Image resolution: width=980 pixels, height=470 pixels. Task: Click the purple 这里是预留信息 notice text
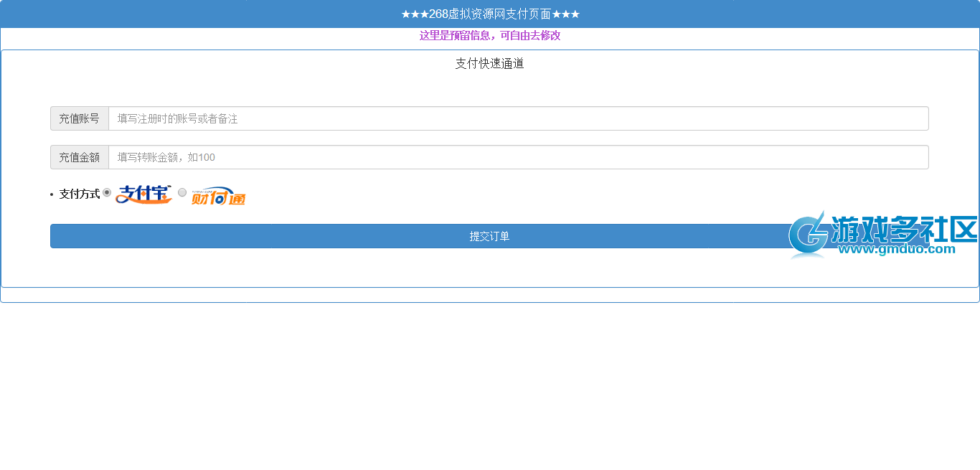pyautogui.click(x=490, y=35)
